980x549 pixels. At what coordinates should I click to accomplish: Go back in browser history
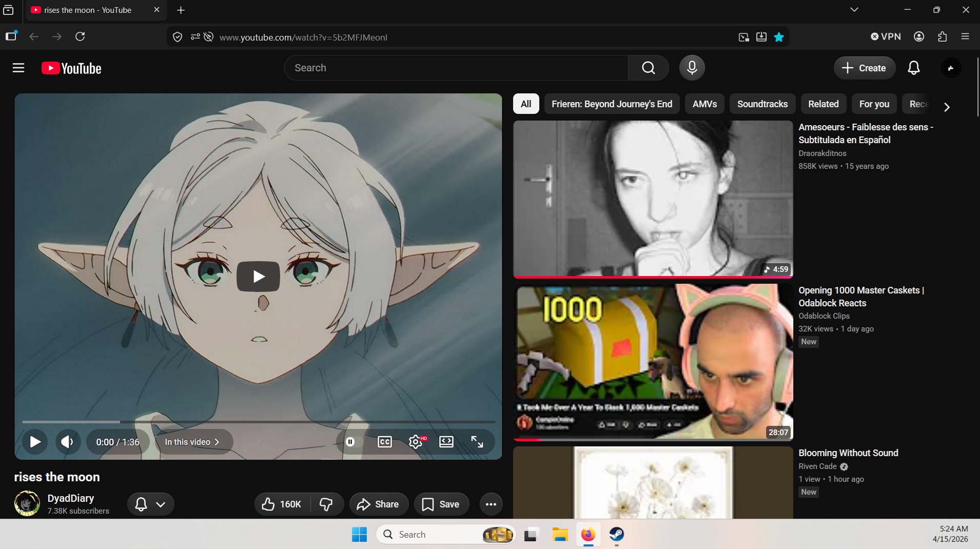[x=34, y=36]
